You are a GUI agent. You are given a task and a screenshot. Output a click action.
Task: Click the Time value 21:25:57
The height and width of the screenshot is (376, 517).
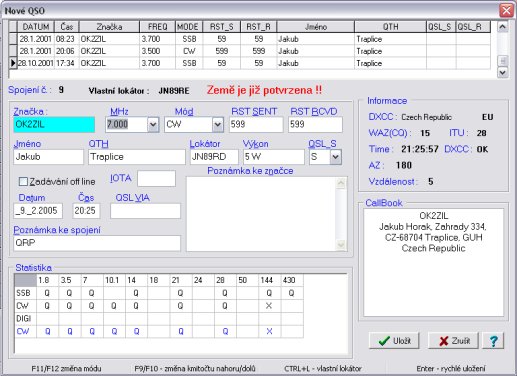pos(420,149)
